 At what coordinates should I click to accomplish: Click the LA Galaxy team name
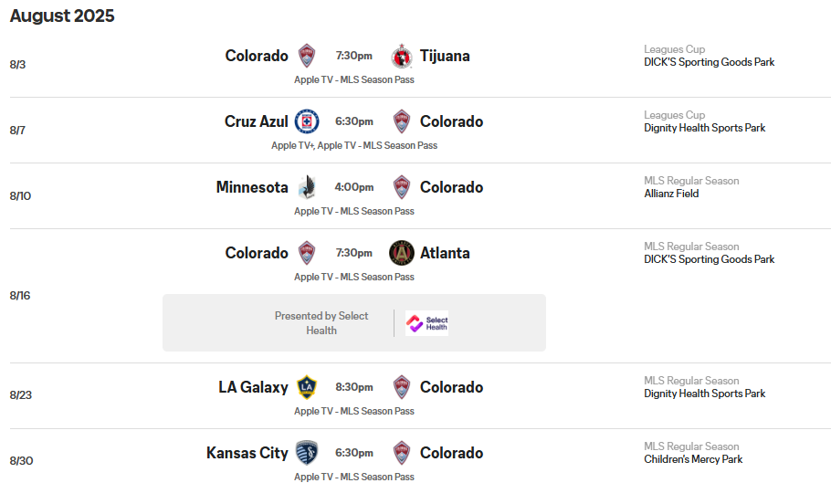(x=253, y=387)
